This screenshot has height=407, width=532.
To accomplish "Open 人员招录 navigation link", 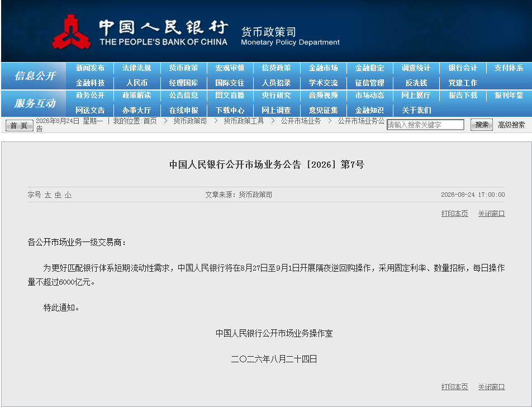I will [276, 83].
